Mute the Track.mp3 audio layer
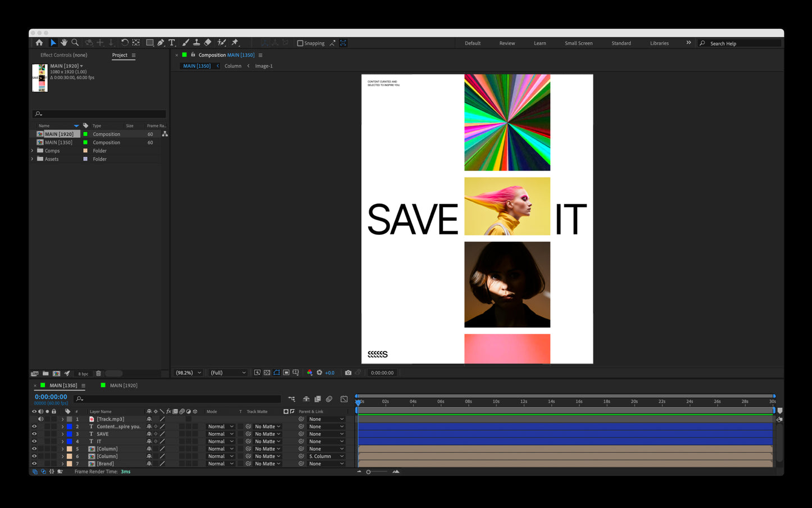The height and width of the screenshot is (508, 812). tap(40, 419)
